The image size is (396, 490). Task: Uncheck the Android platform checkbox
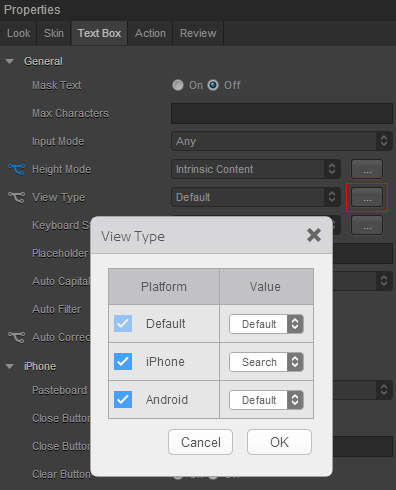123,399
